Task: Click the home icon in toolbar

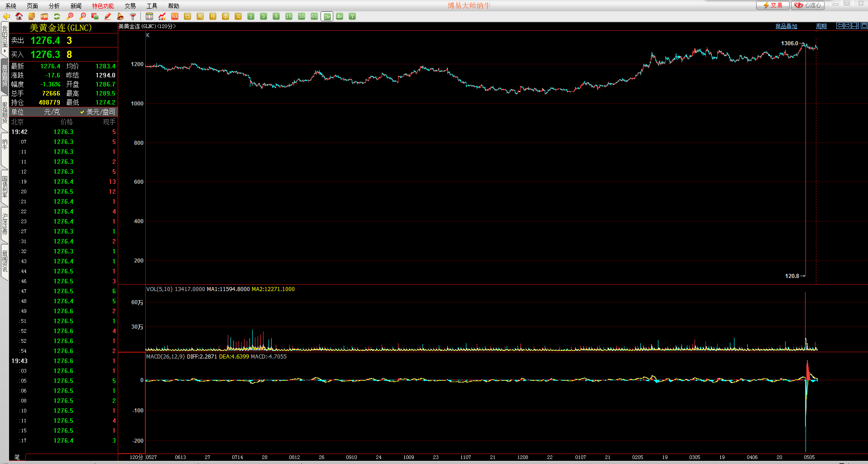Action: (19, 16)
